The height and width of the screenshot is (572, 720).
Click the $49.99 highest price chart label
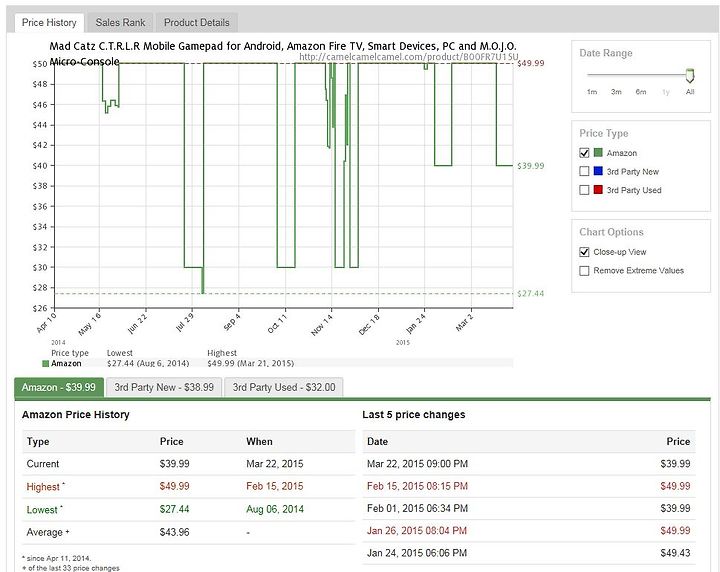coord(530,63)
